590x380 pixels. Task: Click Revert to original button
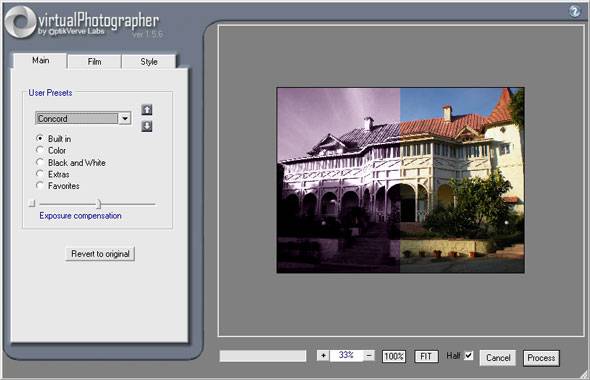(100, 254)
